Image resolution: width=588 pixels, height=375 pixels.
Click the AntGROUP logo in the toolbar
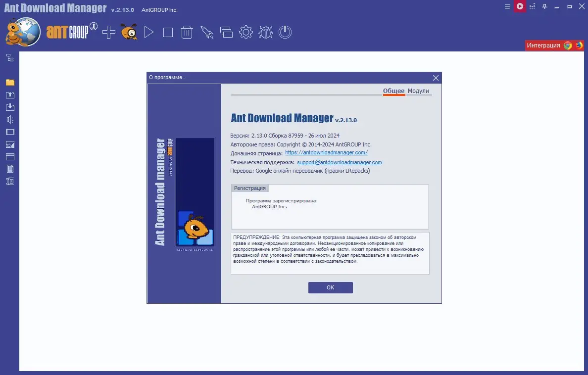71,32
